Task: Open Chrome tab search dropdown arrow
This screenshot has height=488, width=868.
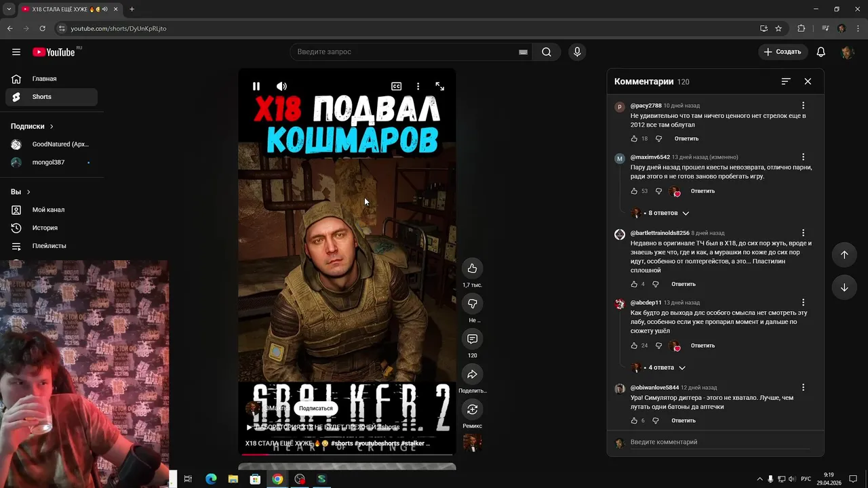Action: tap(9, 9)
